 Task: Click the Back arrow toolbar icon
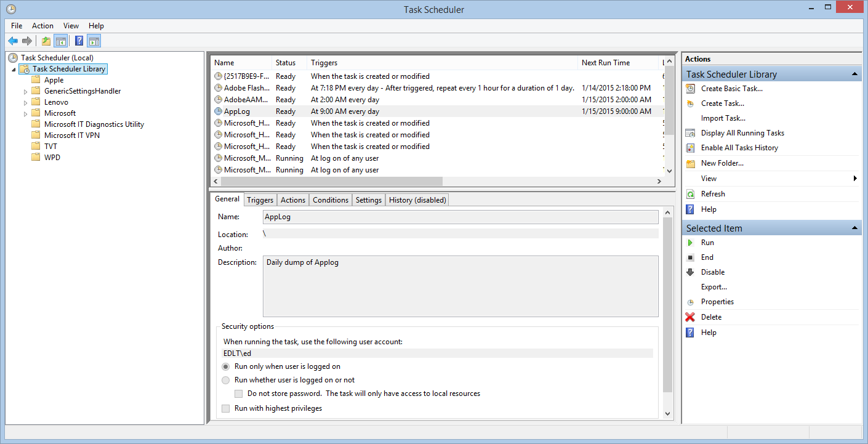13,41
